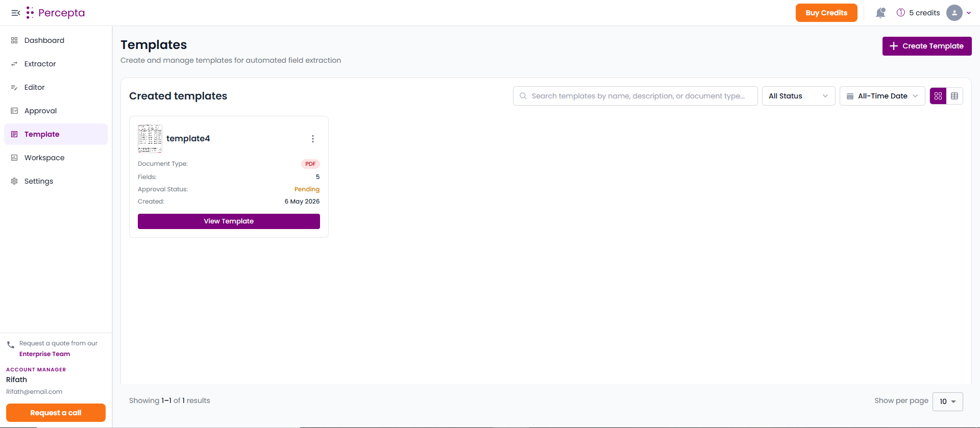Go to Dashboard in the sidebar
The width and height of the screenshot is (980, 428).
(56, 40)
